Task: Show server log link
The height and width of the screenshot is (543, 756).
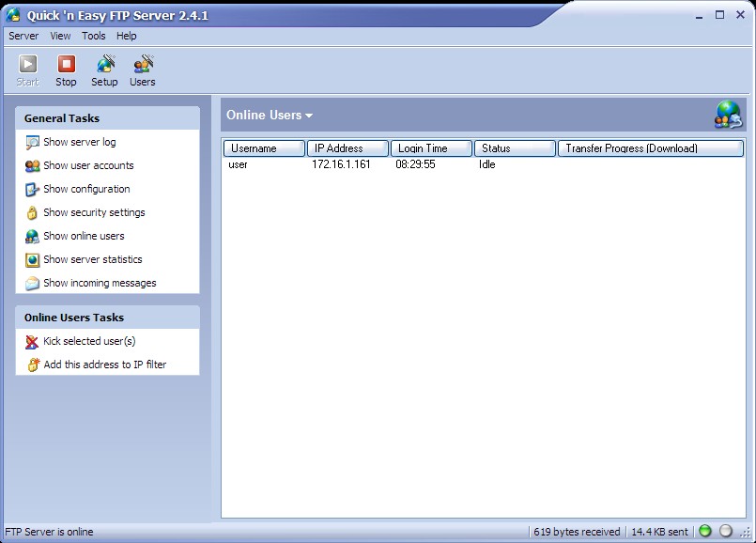Action: (x=80, y=142)
